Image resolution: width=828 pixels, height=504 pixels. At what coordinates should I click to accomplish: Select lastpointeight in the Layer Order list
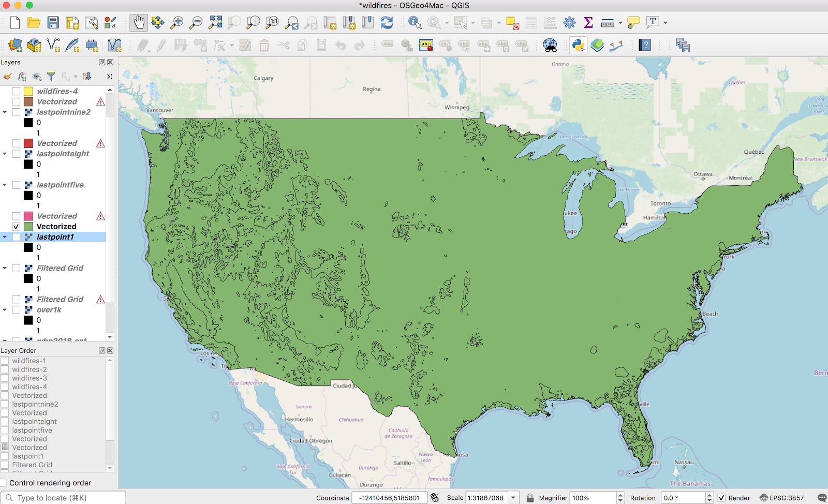[x=34, y=422]
